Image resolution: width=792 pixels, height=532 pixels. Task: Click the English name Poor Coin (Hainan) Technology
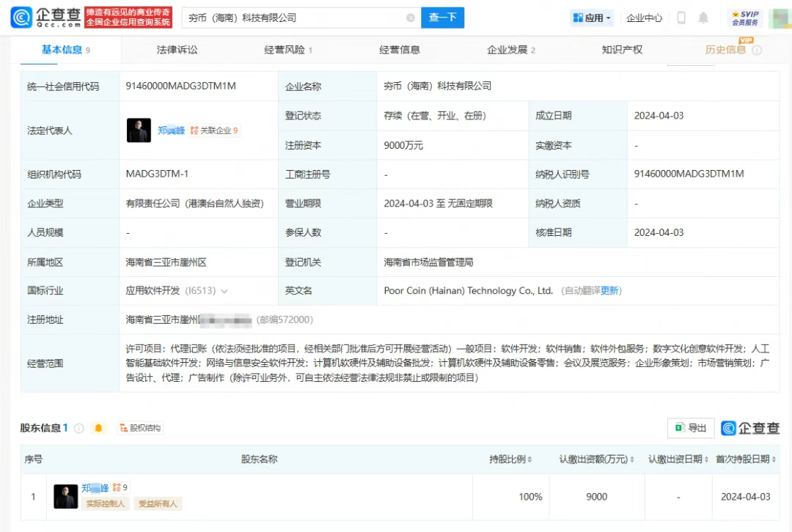[468, 291]
